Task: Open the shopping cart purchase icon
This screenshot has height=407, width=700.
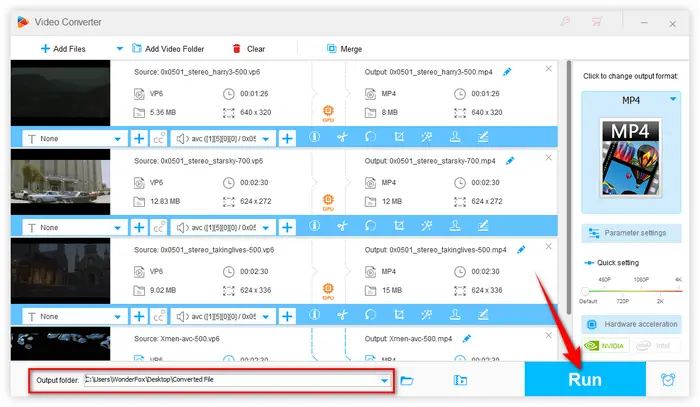Action: coord(596,21)
